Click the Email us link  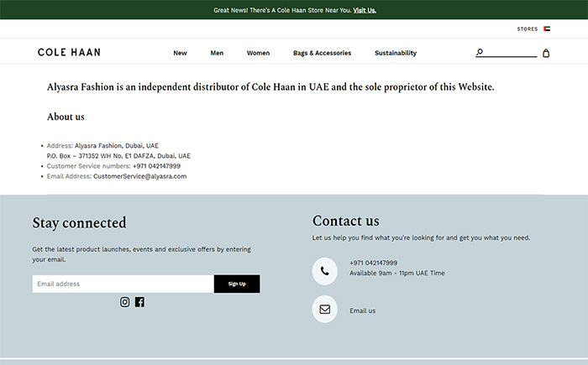coord(362,310)
